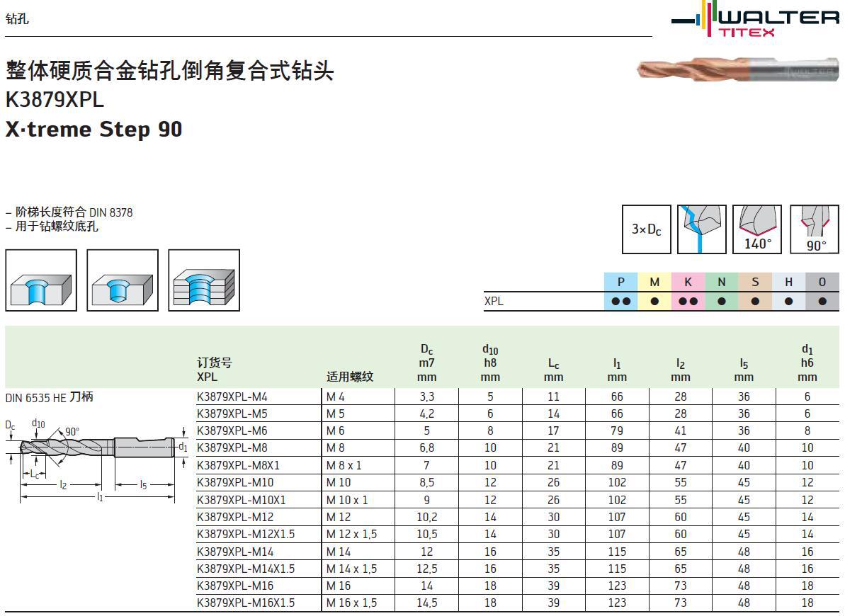Click the blind hole application icon
The height and width of the screenshot is (616, 845).
pos(123,280)
